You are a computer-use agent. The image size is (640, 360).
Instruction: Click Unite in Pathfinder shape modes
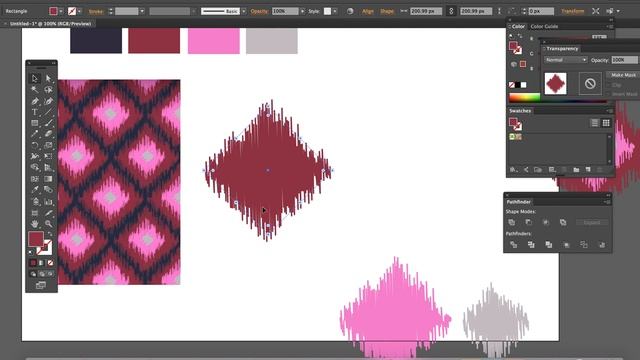coord(512,222)
